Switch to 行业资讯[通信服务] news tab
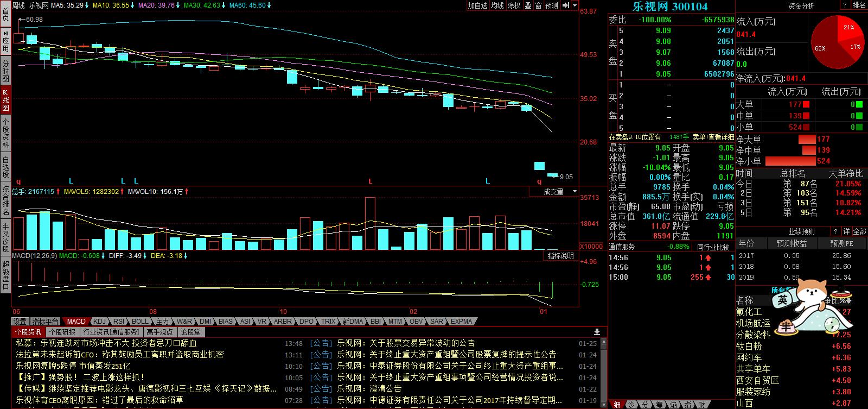 (x=111, y=332)
